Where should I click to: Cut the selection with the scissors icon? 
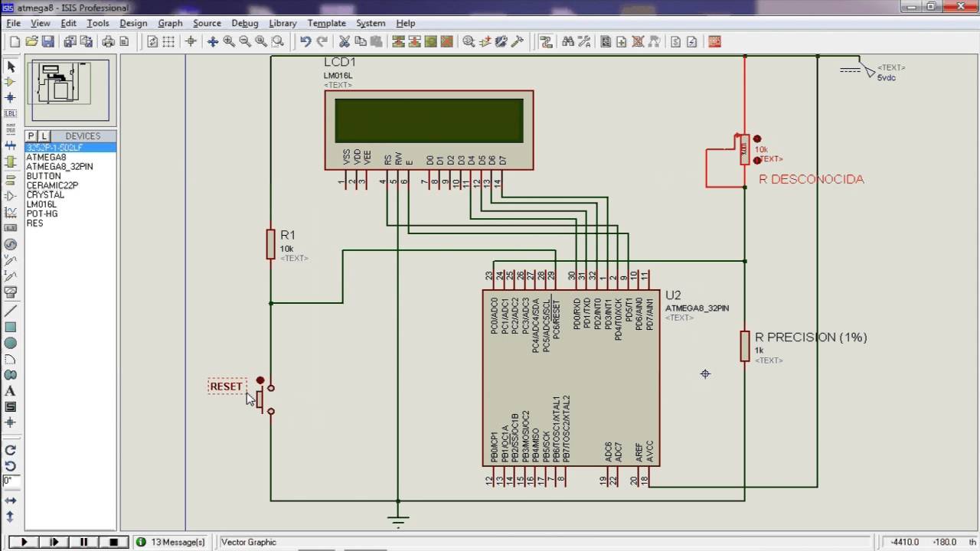point(345,41)
